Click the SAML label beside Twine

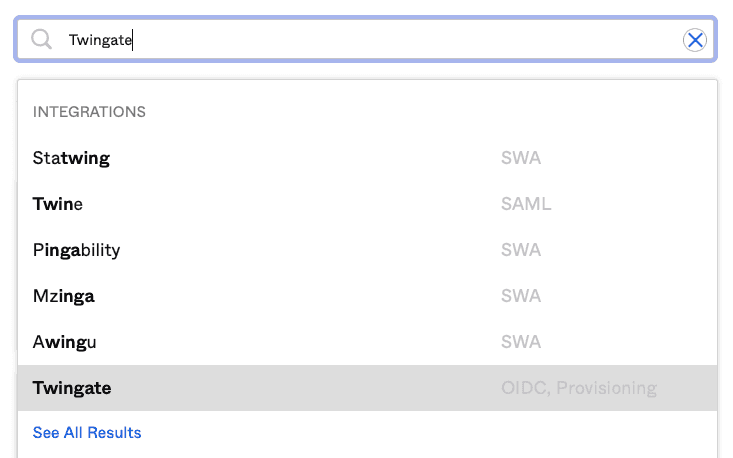click(526, 204)
